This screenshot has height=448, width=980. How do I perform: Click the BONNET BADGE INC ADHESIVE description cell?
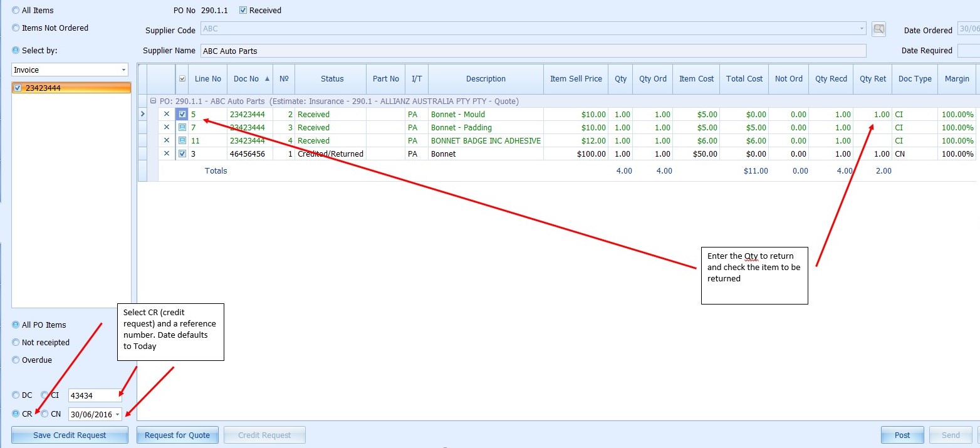(x=486, y=140)
